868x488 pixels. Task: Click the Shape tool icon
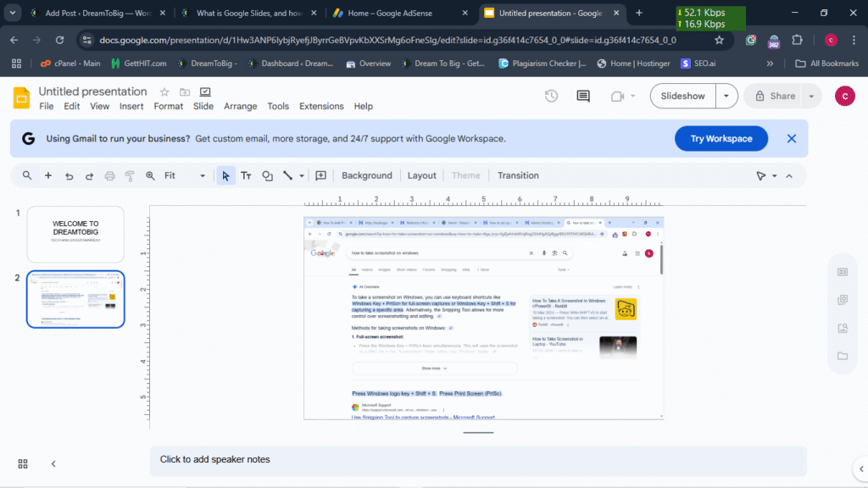pyautogui.click(x=267, y=175)
